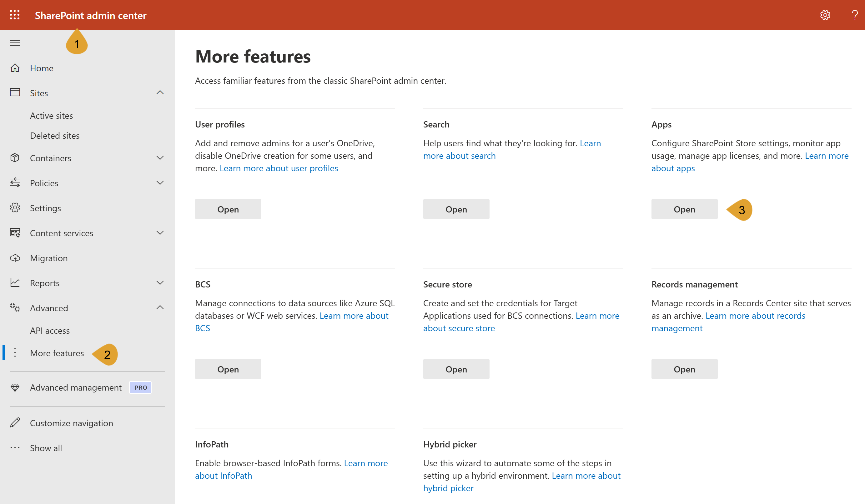Open the Secure store feature
Image resolution: width=865 pixels, height=504 pixels.
pos(456,369)
